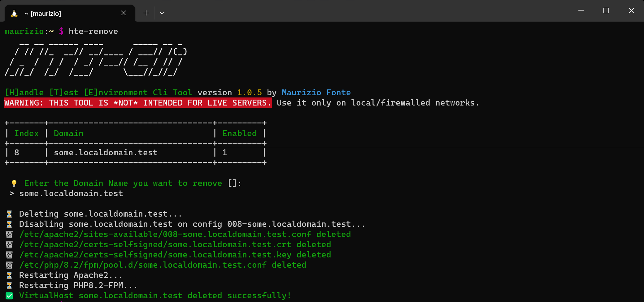Click the 'Domain' table header
The height and width of the screenshot is (302, 644).
click(x=68, y=133)
